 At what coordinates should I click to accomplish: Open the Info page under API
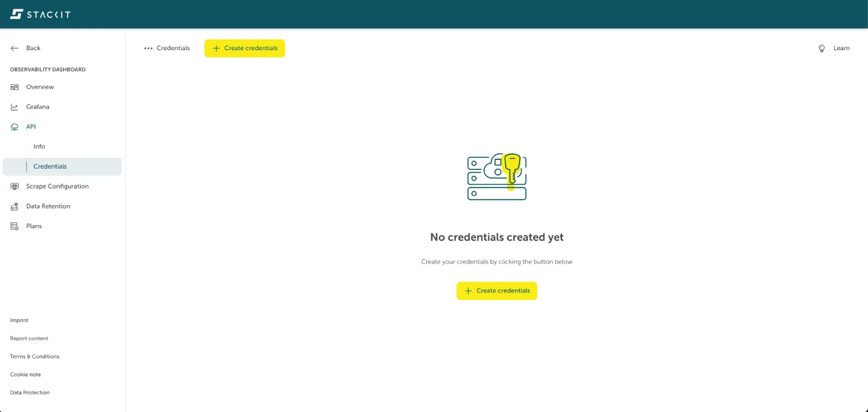pyautogui.click(x=39, y=147)
